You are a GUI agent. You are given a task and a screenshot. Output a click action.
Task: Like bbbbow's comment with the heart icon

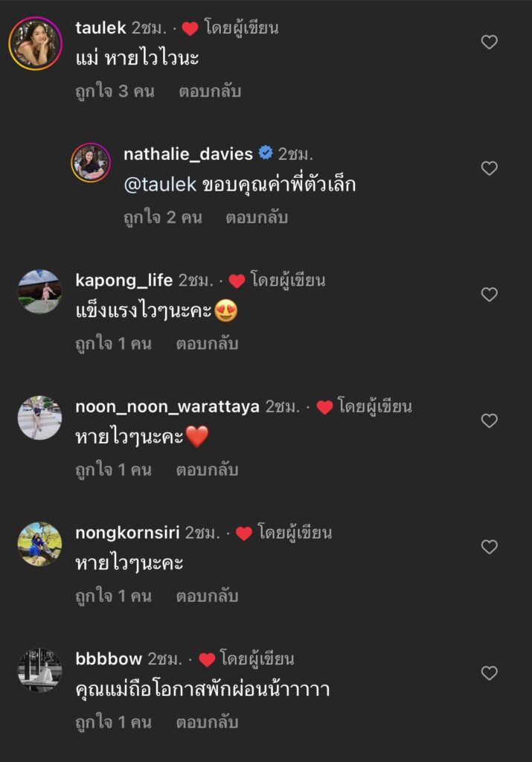pyautogui.click(x=489, y=673)
